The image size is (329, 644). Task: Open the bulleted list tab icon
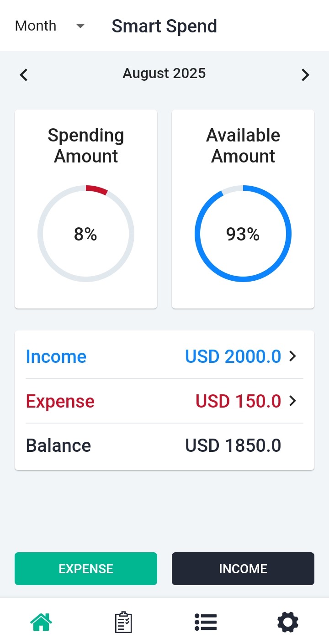(x=206, y=622)
